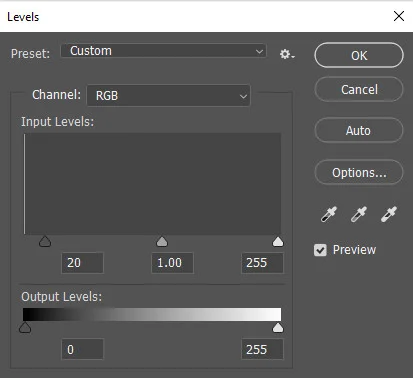Click the Cancel button
The height and width of the screenshot is (378, 413).
(x=359, y=89)
